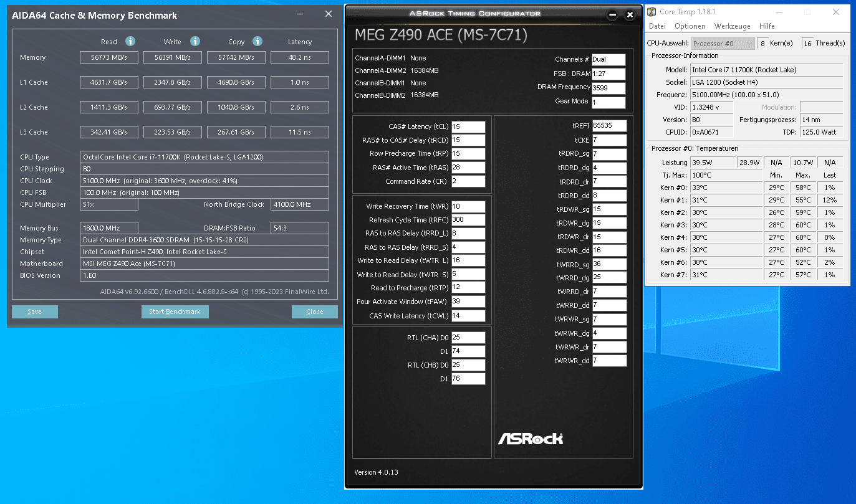
Task: Minimize the ASRock Timing Configurator window
Action: [613, 14]
